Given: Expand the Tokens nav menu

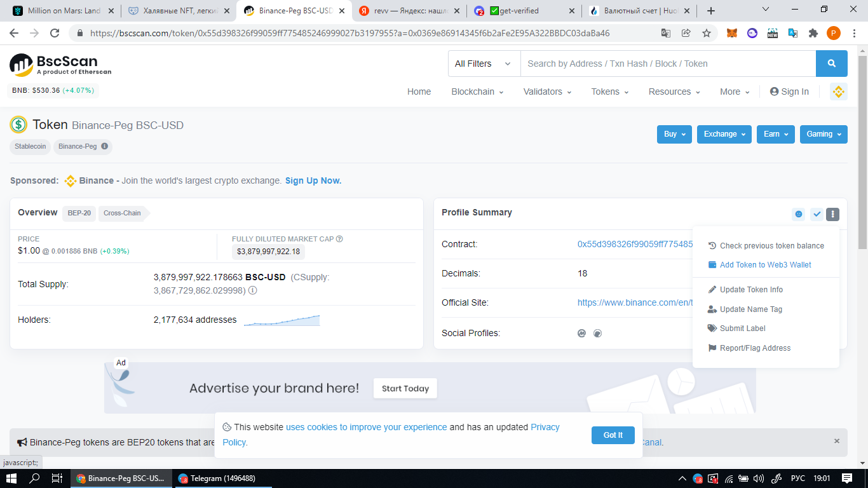Looking at the screenshot, I should [x=610, y=91].
